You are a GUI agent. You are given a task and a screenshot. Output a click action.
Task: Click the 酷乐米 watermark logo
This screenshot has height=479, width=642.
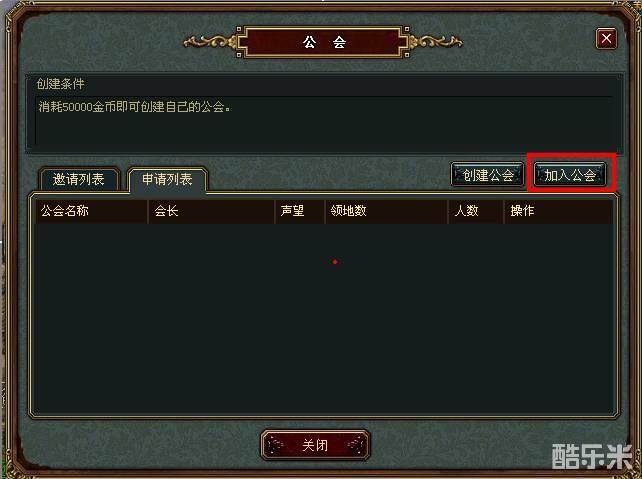click(x=592, y=456)
